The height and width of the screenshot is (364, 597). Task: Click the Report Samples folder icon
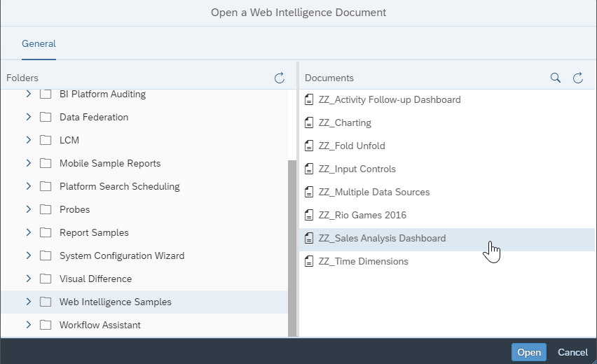click(46, 233)
